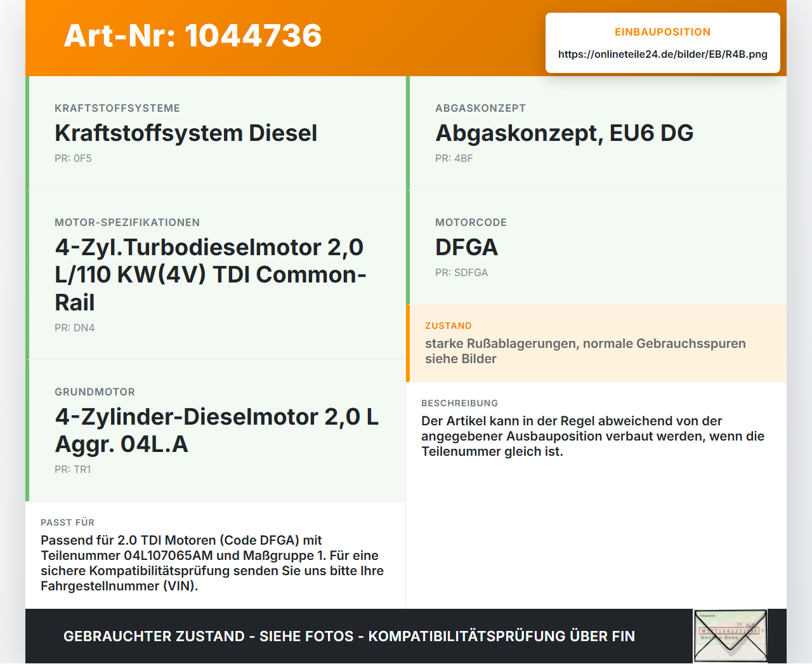
Task: Click the PR: 0F5 code
Action: (x=73, y=159)
